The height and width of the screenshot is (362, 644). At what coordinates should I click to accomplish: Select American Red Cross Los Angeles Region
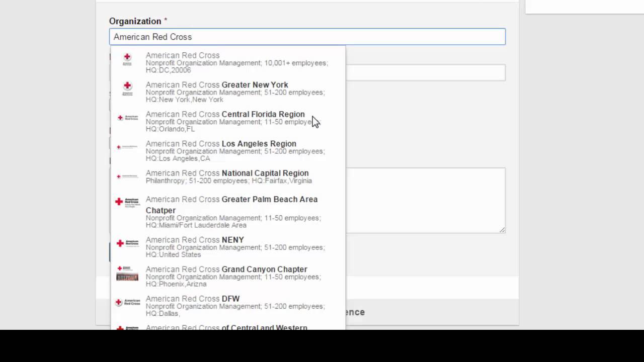[228, 151]
